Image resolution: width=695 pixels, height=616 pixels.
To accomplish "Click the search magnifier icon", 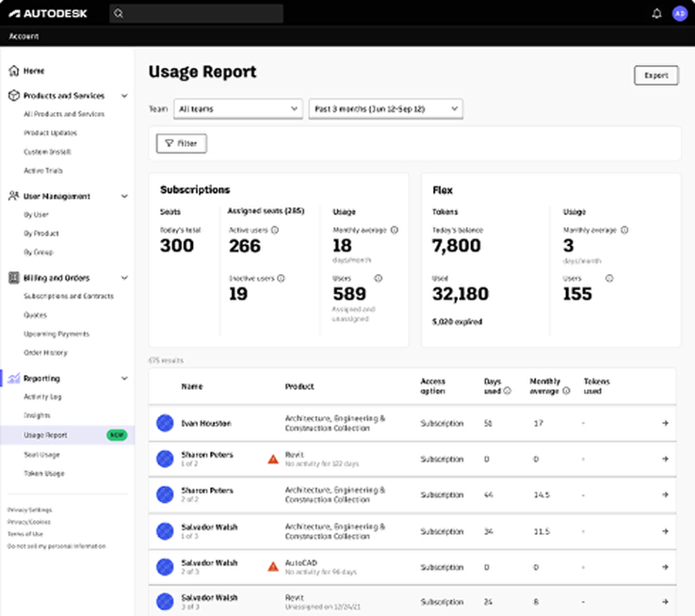I will pos(118,13).
